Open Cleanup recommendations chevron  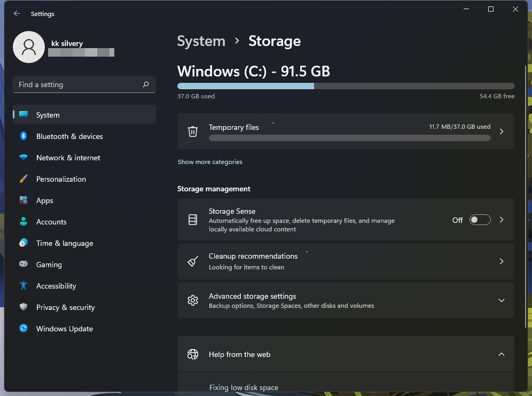[x=502, y=261]
